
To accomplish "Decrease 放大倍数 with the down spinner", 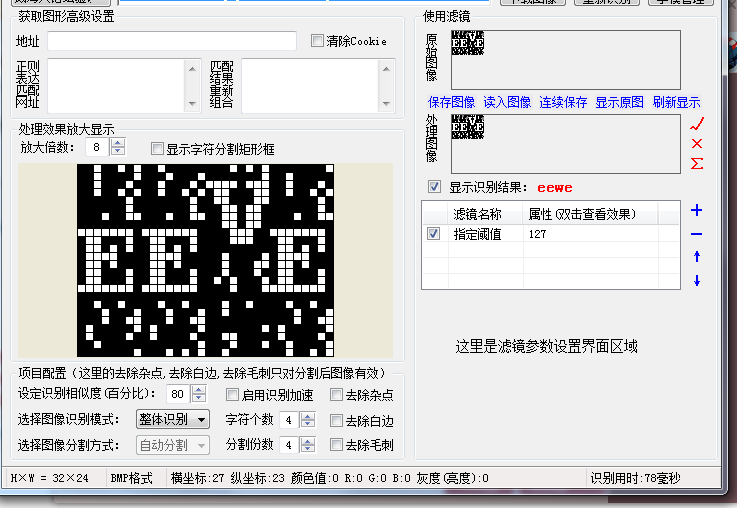I will [118, 151].
